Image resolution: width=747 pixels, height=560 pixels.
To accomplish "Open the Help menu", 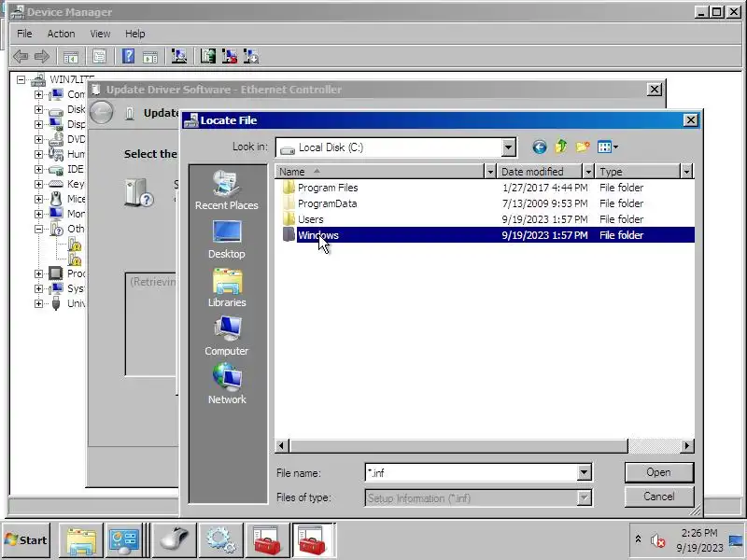I will click(134, 34).
